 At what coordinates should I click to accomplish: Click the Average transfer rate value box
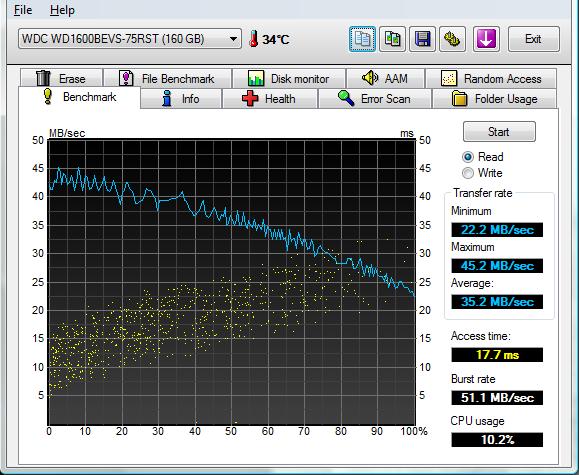pos(497,302)
